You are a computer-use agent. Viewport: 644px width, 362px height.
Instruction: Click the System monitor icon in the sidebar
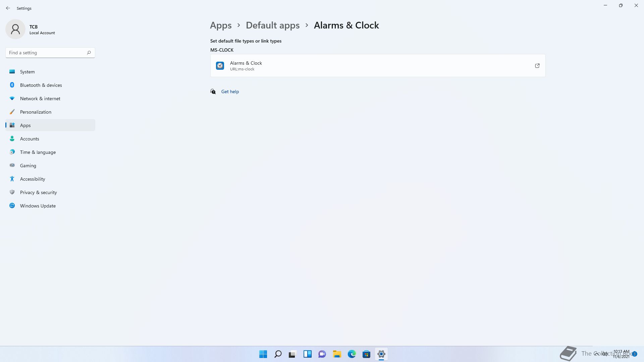coord(12,71)
